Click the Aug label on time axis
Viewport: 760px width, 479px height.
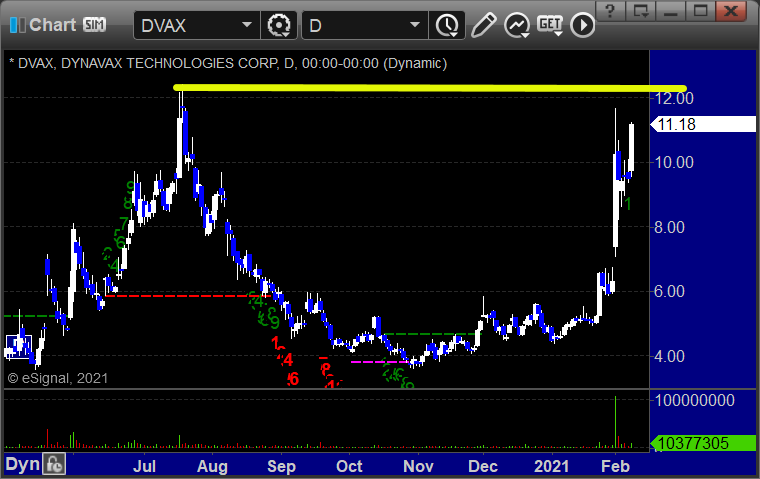[212, 466]
